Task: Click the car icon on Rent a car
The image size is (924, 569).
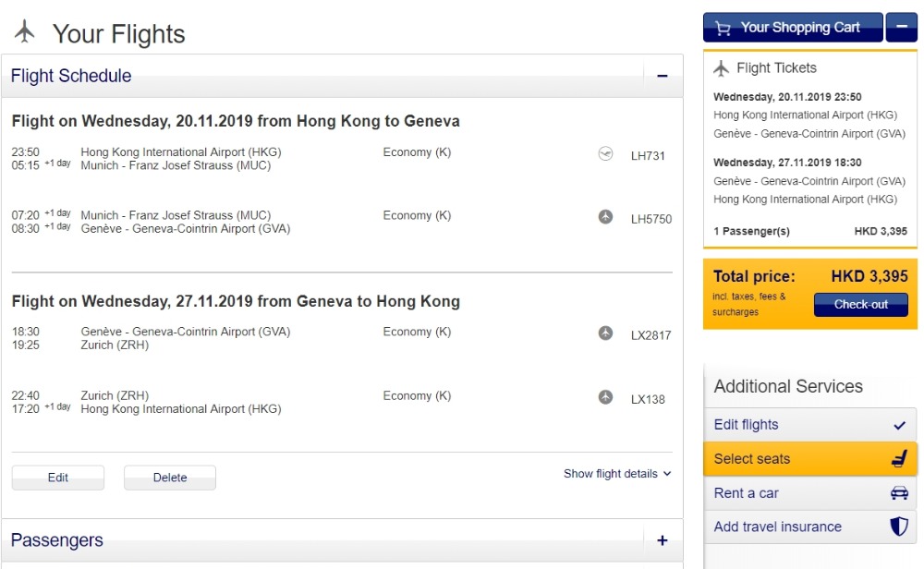Action: [x=899, y=493]
